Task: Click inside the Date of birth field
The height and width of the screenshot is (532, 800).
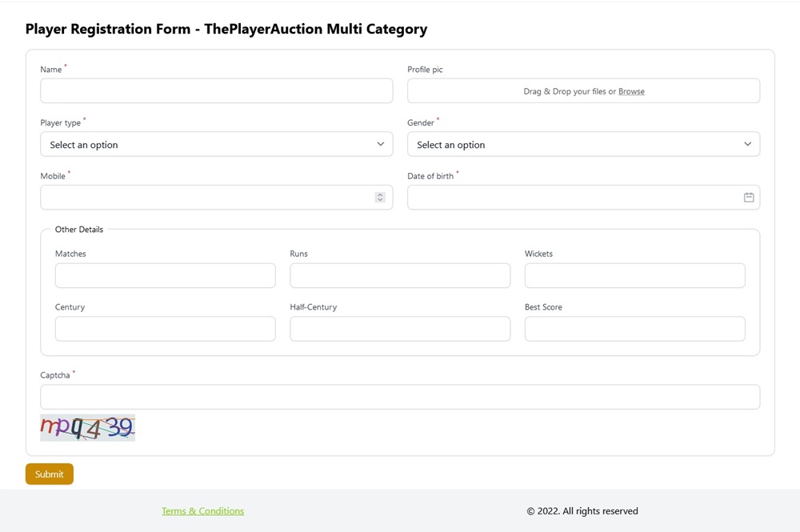Action: (x=560, y=197)
